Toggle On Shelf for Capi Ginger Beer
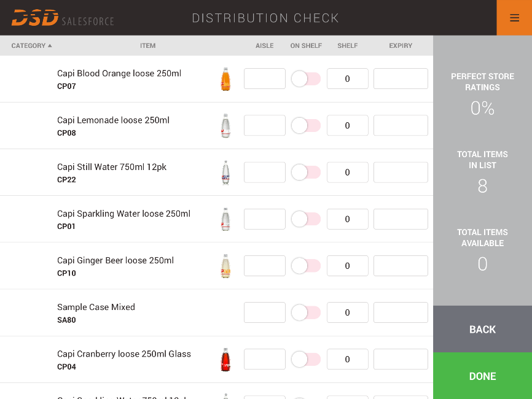 coord(306,266)
